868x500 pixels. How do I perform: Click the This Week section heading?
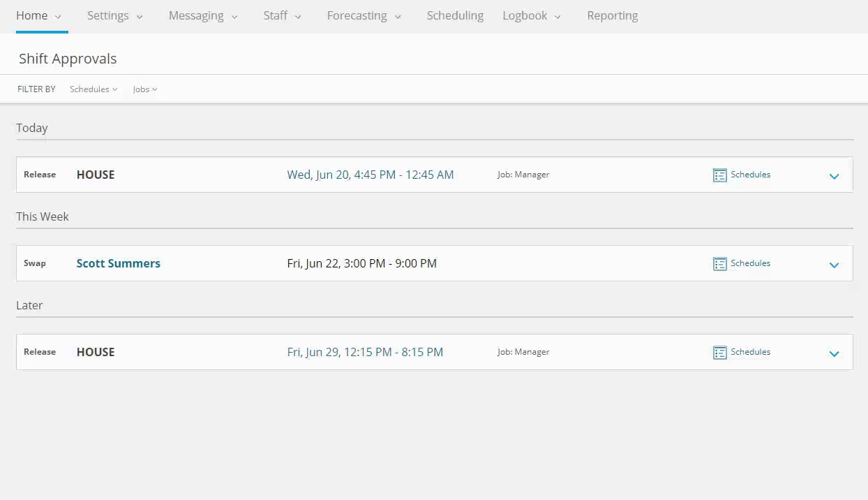pyautogui.click(x=43, y=216)
